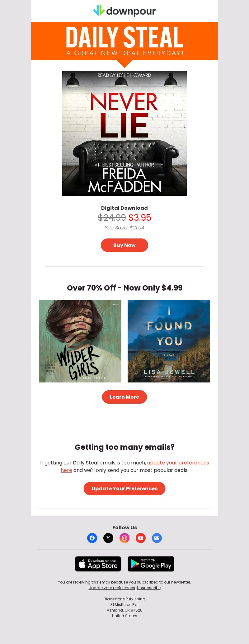
Task: Open the X (Twitter) social icon
Action: [x=108, y=538]
